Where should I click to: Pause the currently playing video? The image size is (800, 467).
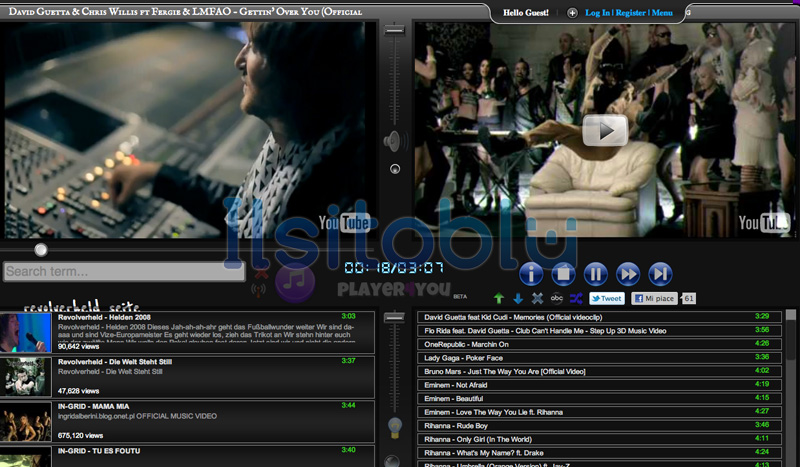pyautogui.click(x=595, y=274)
